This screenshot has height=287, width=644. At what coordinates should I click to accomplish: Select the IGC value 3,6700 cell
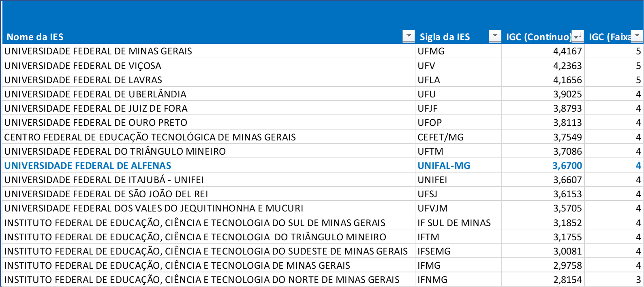(x=543, y=166)
